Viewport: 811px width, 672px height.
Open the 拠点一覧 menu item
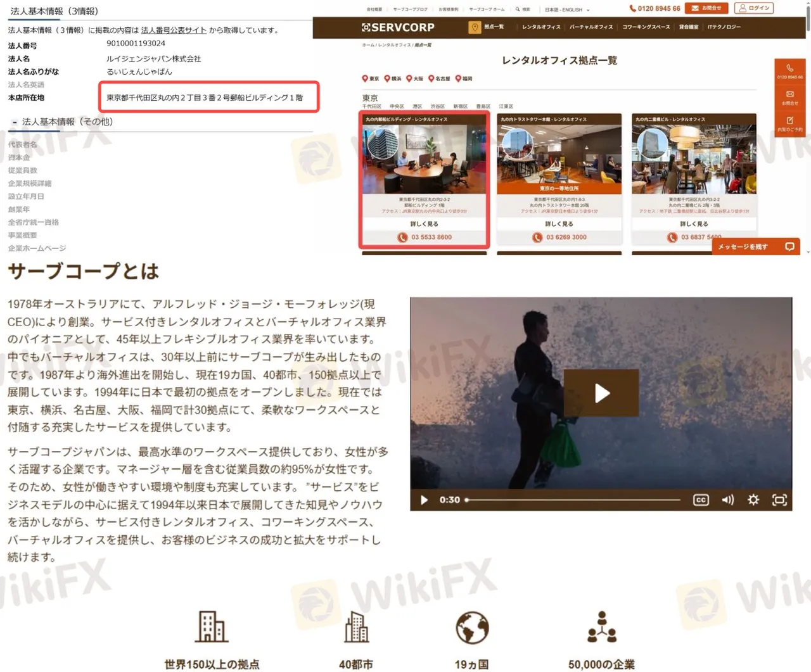[494, 27]
